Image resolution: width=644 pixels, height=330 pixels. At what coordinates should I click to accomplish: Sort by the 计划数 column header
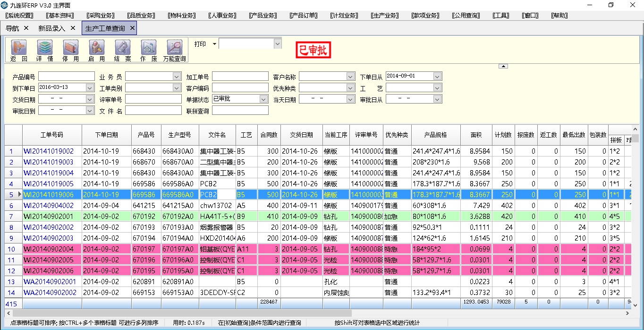[x=503, y=135]
